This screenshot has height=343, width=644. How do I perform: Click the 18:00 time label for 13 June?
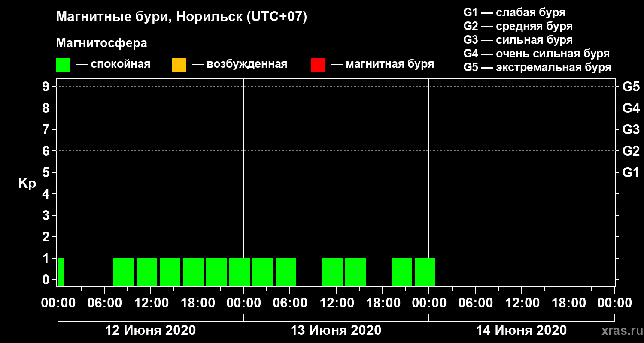coord(383,303)
